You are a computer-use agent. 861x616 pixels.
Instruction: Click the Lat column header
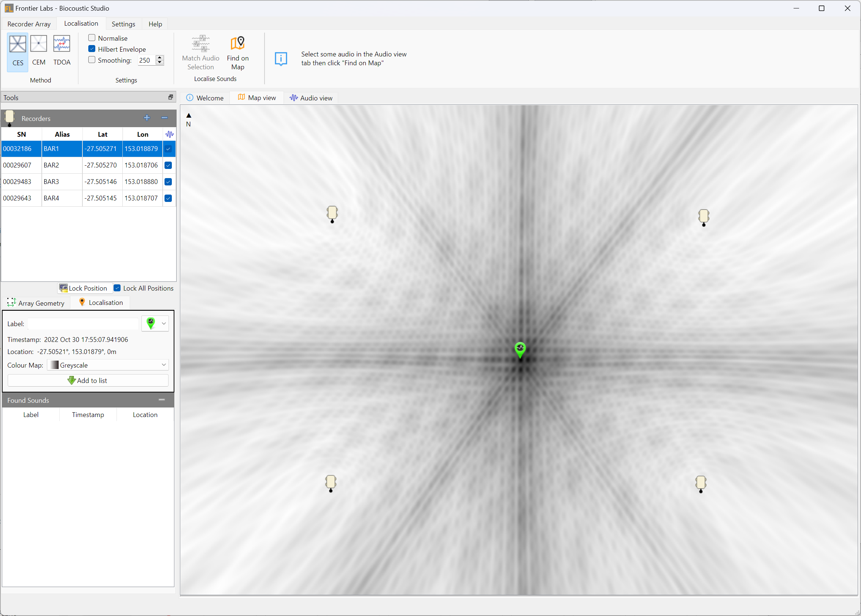point(103,134)
